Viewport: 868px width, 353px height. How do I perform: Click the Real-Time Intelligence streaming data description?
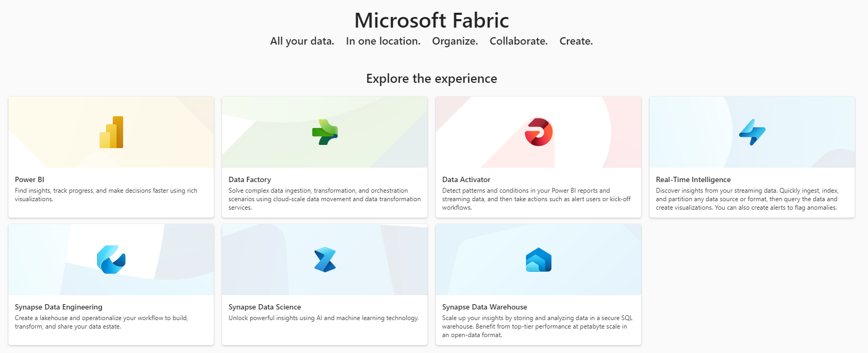[x=747, y=199]
